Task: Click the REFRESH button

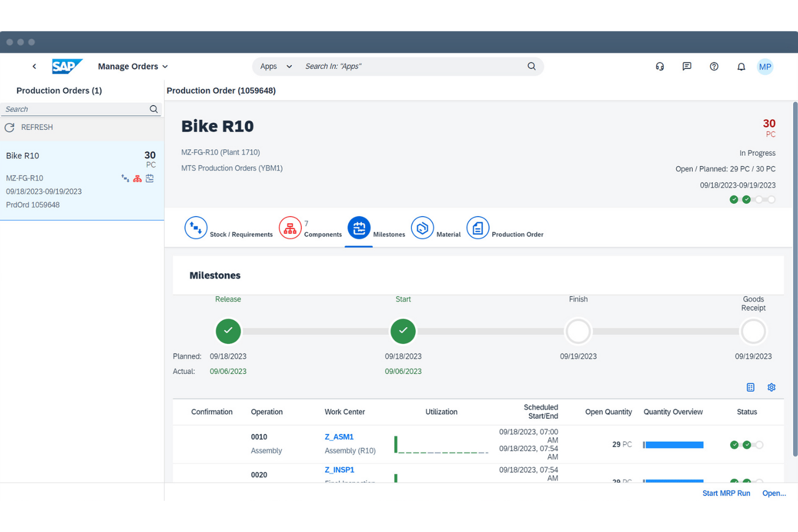Action: click(x=29, y=127)
